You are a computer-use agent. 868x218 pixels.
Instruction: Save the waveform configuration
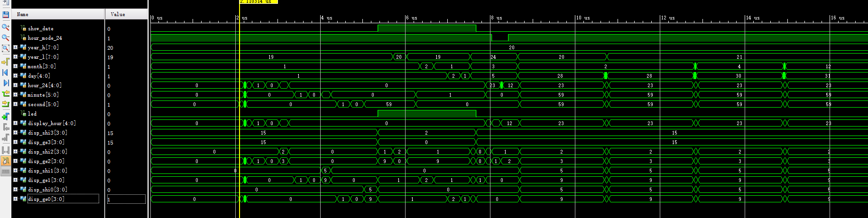click(6, 15)
